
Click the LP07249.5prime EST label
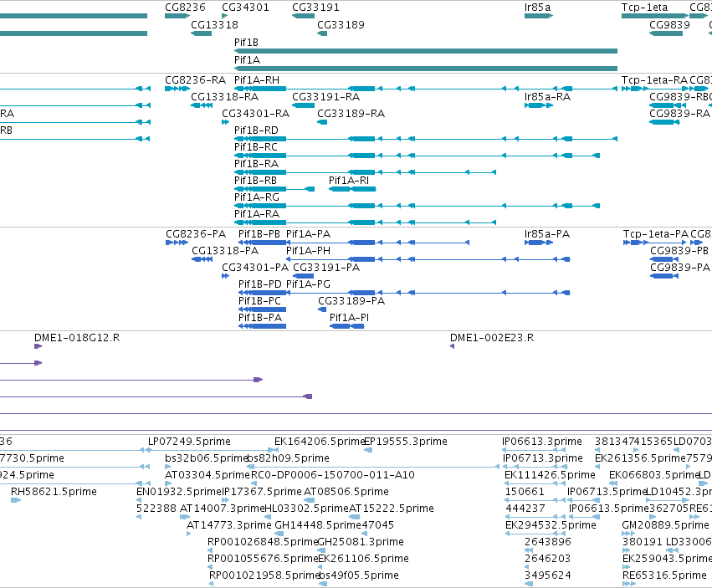(189, 442)
